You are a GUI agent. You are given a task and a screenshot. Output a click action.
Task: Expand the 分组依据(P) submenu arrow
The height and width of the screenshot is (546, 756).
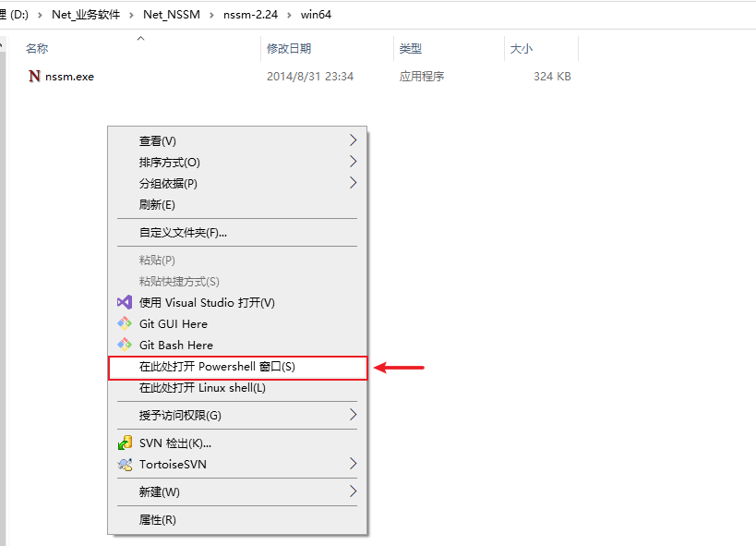(x=353, y=183)
